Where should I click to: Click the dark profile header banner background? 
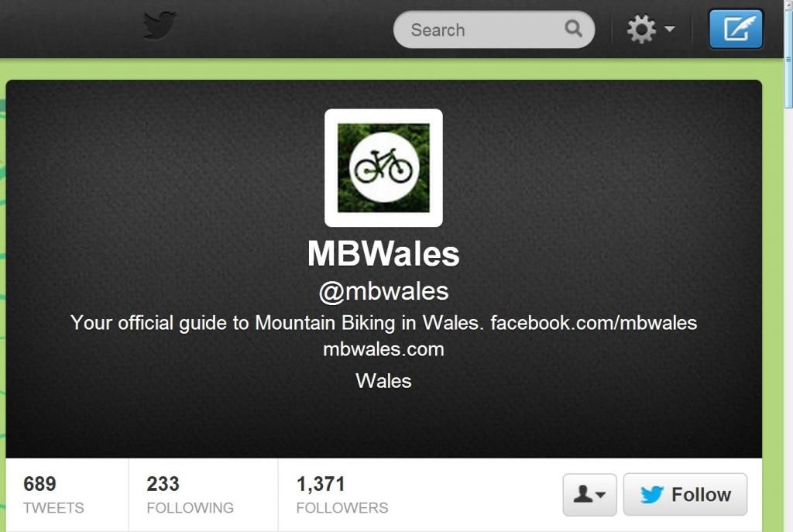[x=152, y=202]
